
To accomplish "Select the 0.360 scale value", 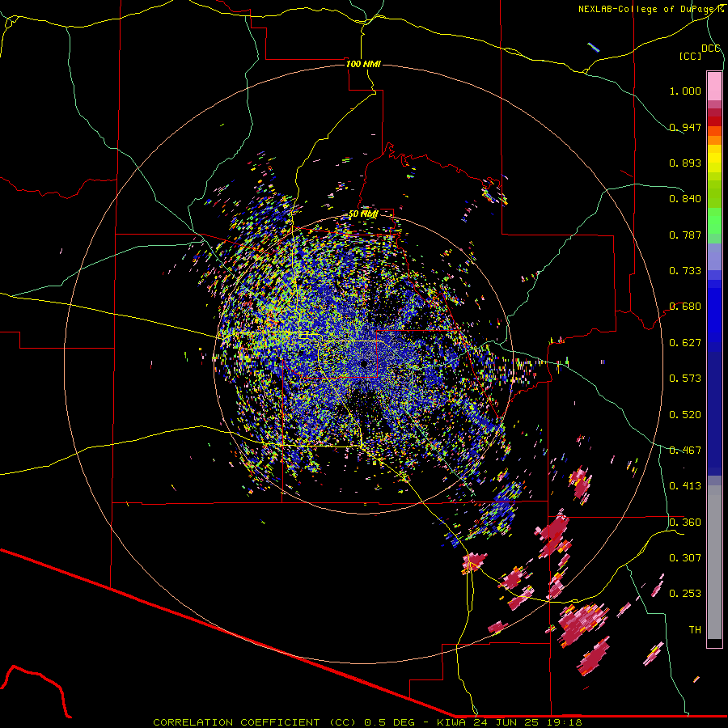I will [x=685, y=522].
